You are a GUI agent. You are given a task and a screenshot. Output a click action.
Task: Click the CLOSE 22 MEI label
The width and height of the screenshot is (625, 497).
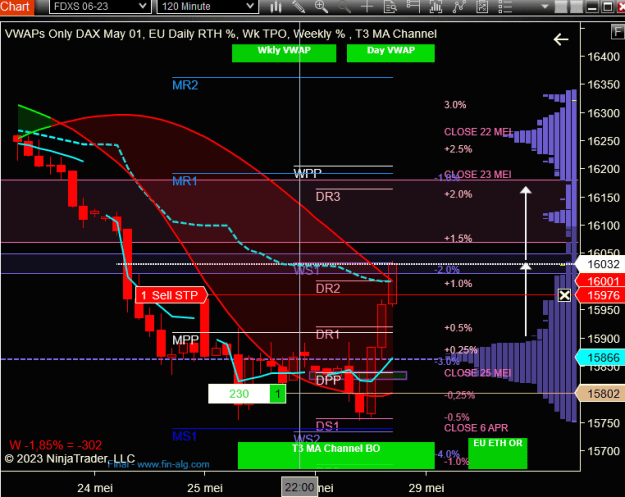coord(478,132)
